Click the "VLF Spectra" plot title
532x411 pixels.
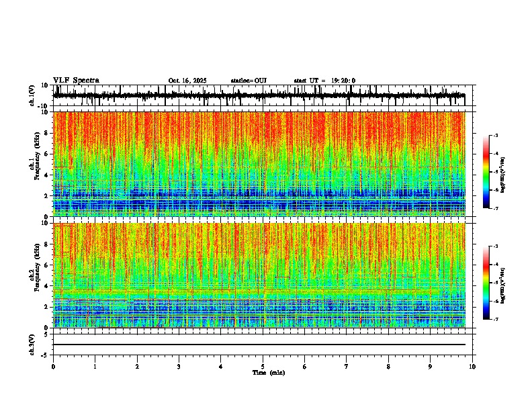[x=76, y=81]
